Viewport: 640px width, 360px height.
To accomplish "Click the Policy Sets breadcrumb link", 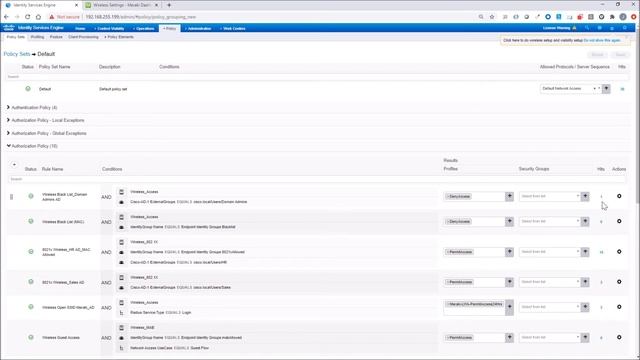I will click(17, 54).
